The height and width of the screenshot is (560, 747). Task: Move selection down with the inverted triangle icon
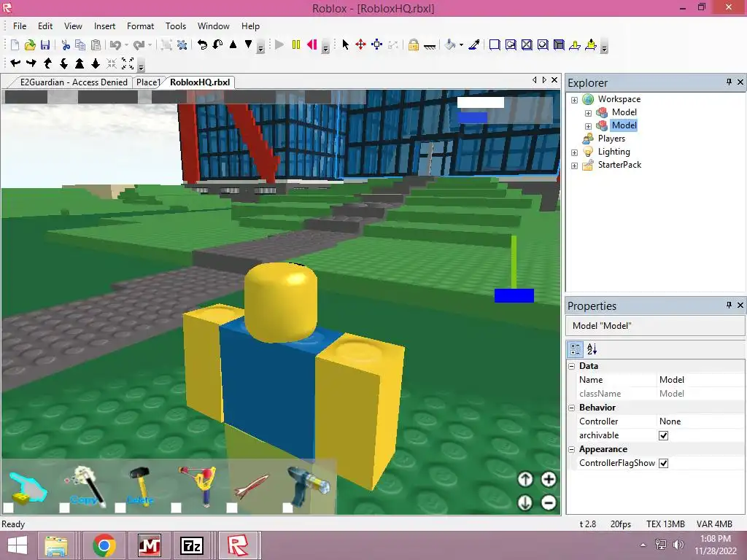click(248, 44)
